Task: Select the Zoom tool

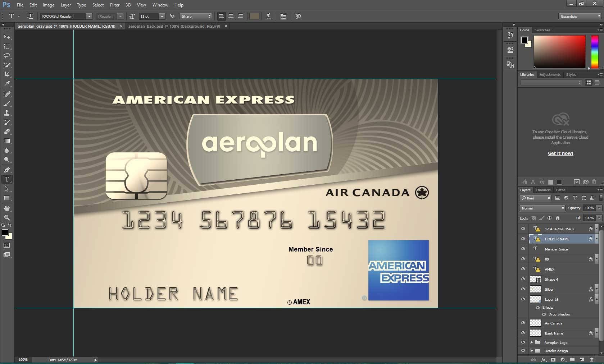Action: [x=7, y=218]
